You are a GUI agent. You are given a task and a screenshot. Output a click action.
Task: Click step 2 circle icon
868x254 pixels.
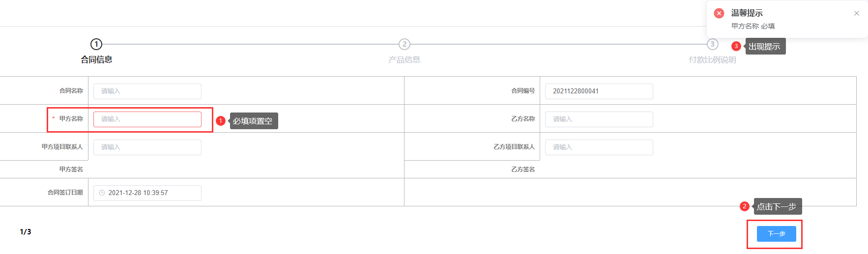404,44
